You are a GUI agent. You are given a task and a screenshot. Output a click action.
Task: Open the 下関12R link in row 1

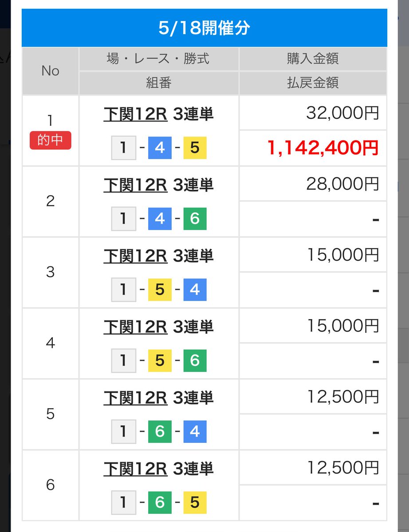tap(135, 114)
